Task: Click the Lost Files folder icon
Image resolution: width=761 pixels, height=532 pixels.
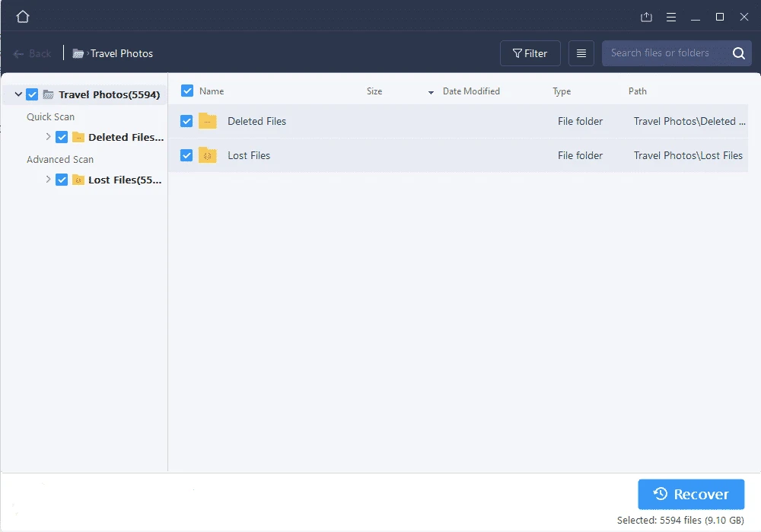Action: click(206, 155)
